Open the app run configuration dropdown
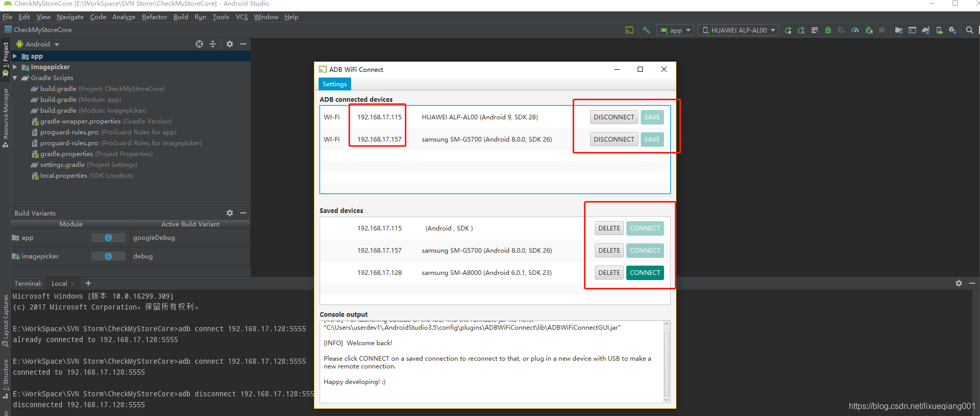Screen dimensions: 980x416 [x=675, y=30]
